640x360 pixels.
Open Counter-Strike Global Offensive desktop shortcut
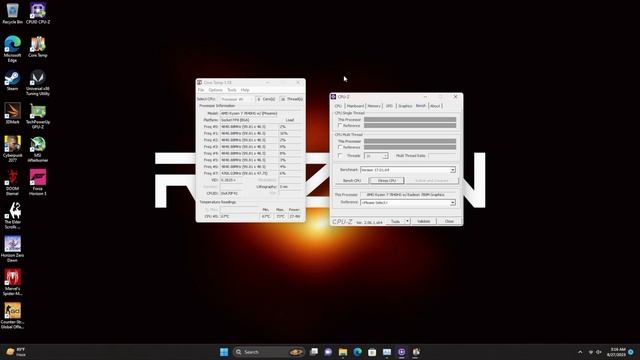click(x=12, y=316)
